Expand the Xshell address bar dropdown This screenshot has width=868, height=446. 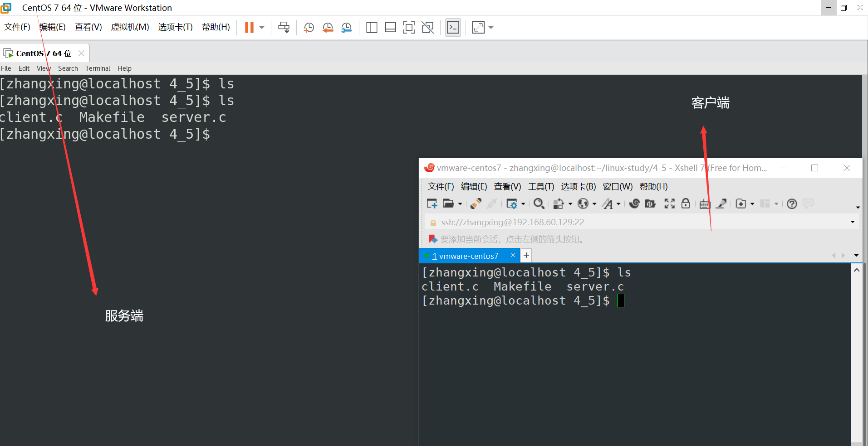(x=853, y=222)
